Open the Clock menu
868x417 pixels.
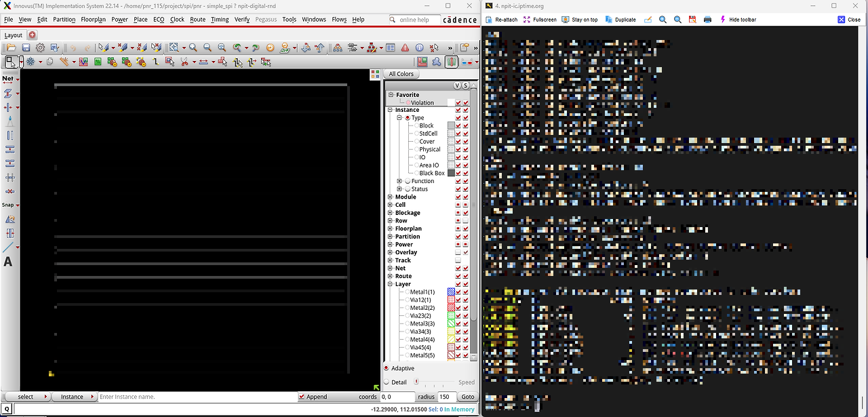tap(177, 20)
